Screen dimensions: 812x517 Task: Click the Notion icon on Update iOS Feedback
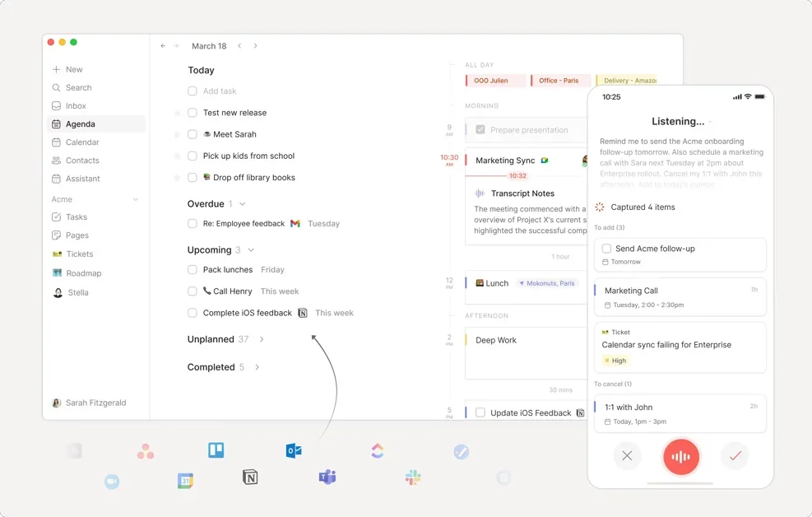click(581, 413)
